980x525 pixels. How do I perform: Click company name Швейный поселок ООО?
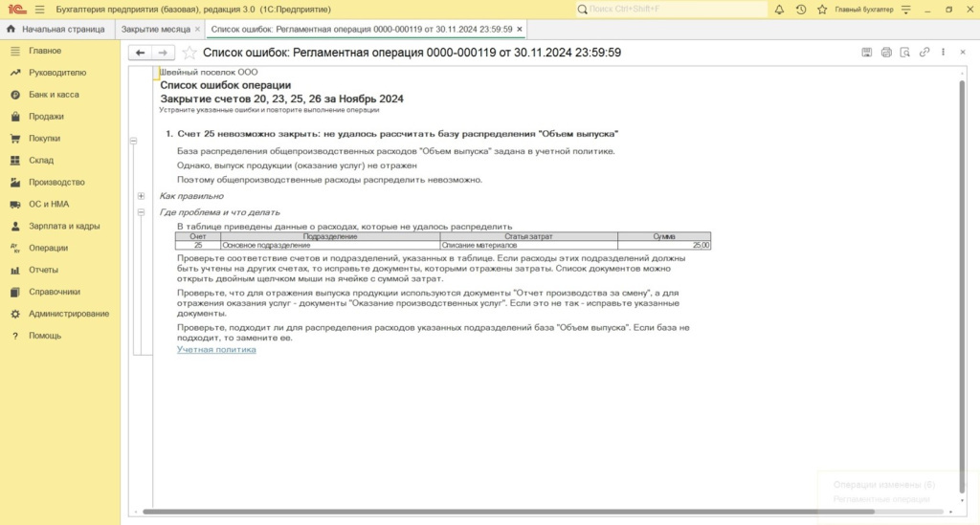tap(209, 72)
